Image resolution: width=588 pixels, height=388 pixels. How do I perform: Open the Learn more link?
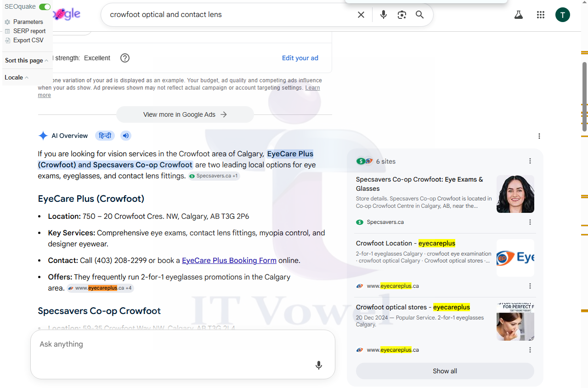(x=313, y=88)
